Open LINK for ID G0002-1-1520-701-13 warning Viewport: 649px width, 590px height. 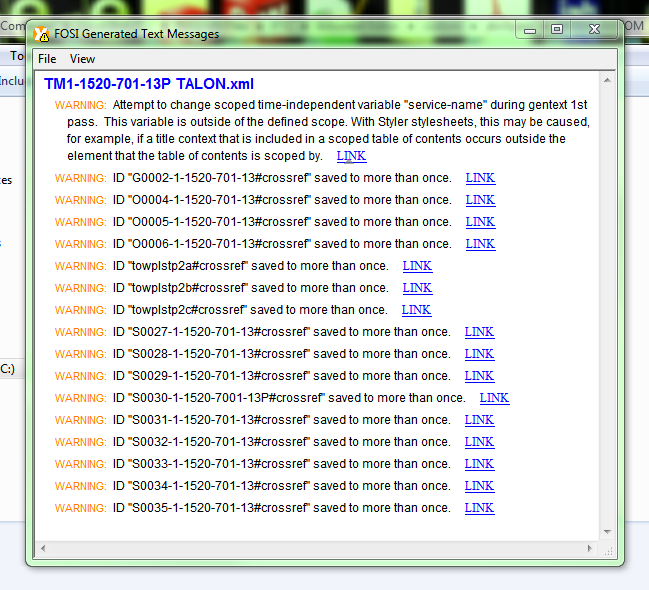point(480,178)
